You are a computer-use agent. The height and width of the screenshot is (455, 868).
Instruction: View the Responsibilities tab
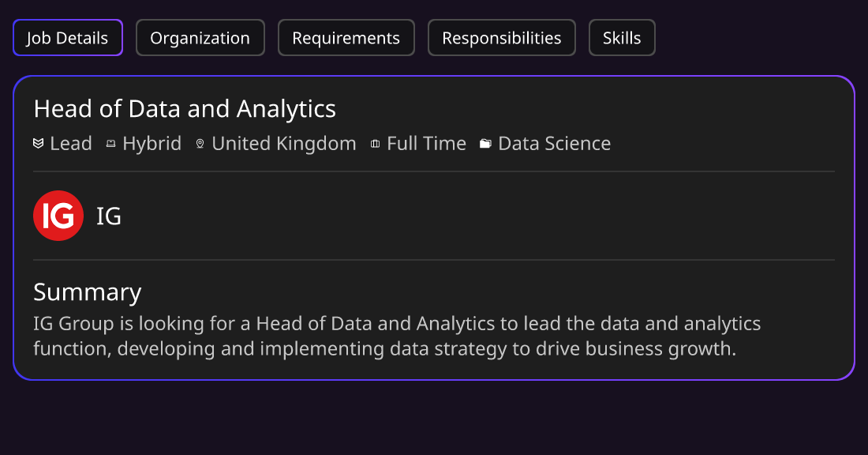point(502,38)
